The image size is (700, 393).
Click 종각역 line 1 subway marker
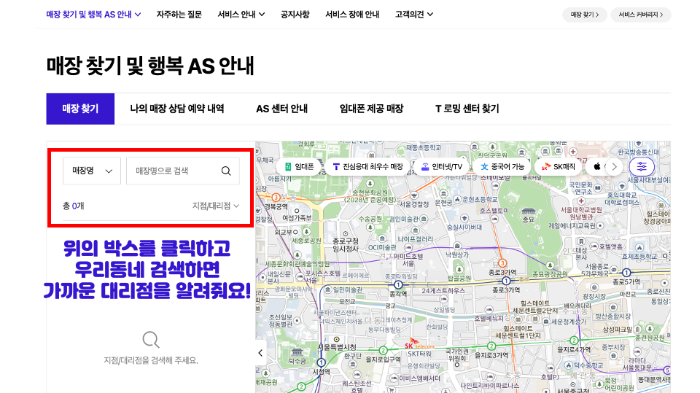(x=398, y=285)
